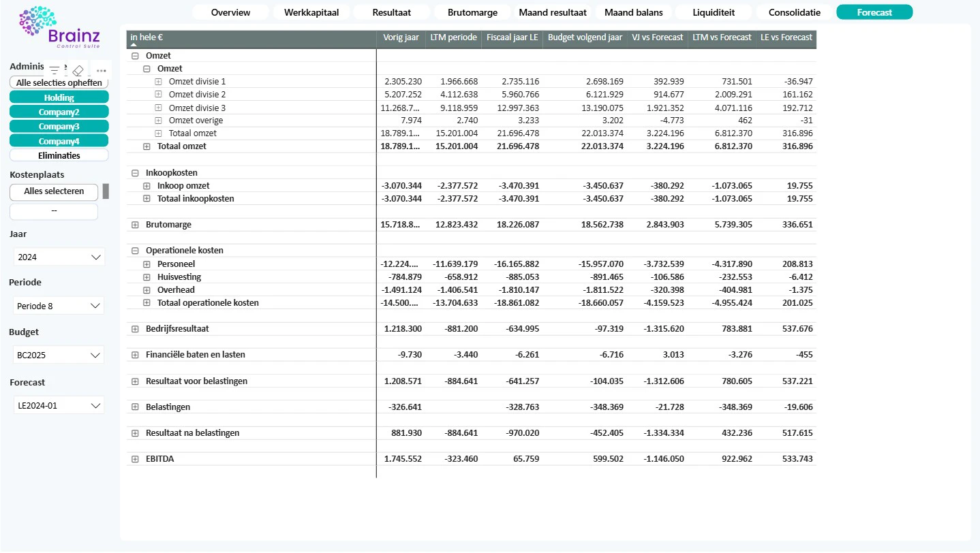Click the Alle selecties opheffen button
Viewport: 980px width, 553px height.
(59, 83)
